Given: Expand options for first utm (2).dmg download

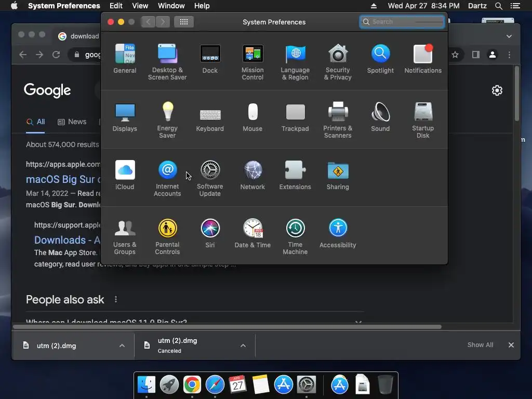Looking at the screenshot, I should coord(122,345).
